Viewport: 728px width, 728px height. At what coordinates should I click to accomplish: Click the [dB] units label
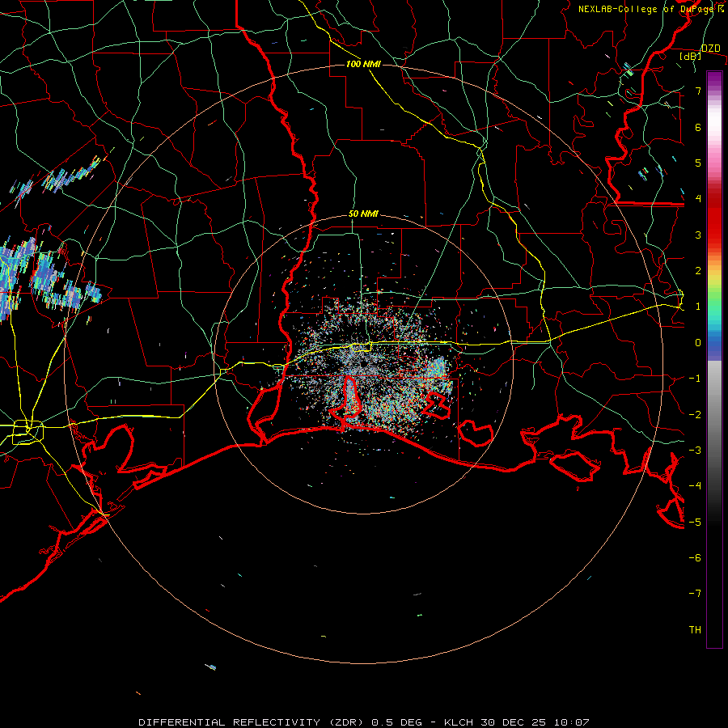[x=690, y=57]
